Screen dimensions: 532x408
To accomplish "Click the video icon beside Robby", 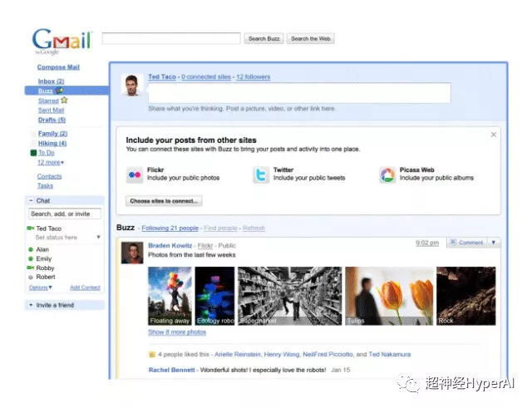I will point(30,268).
